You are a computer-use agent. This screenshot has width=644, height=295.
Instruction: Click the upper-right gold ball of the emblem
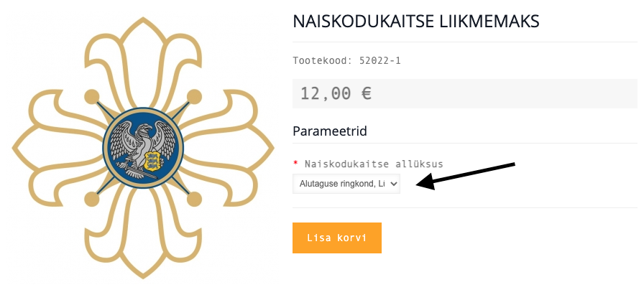tap(194, 96)
